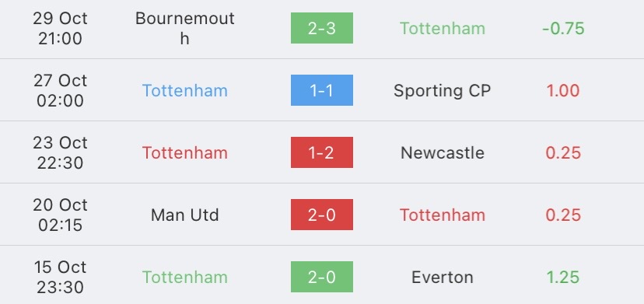Select Tottenham in the Bournemouth match row
The image size is (644, 304).
tap(443, 28)
